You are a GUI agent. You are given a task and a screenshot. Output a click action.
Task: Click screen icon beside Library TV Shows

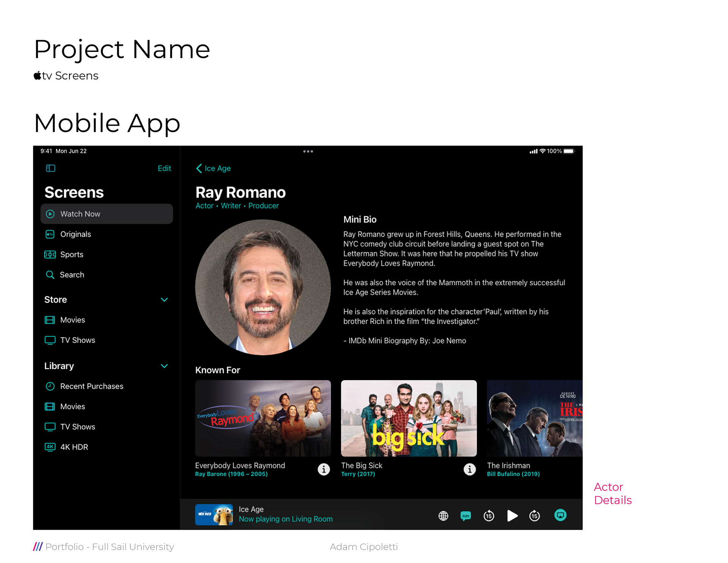coord(50,427)
